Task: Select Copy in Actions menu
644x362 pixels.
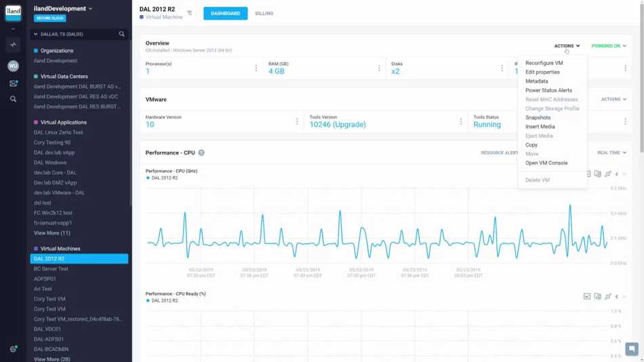Action: tap(531, 144)
